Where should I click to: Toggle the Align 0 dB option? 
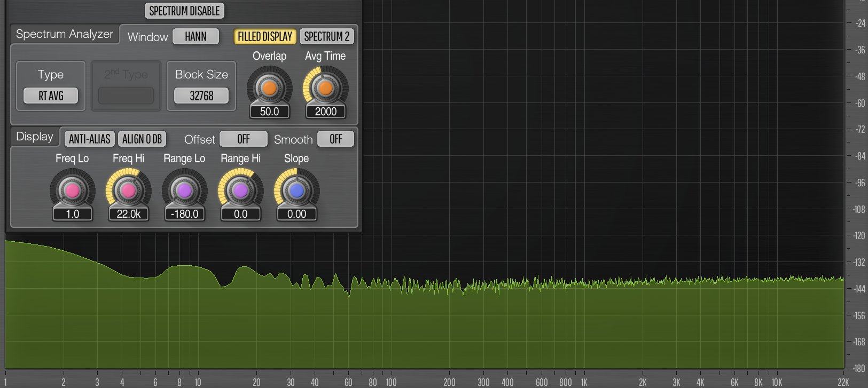[x=142, y=139]
